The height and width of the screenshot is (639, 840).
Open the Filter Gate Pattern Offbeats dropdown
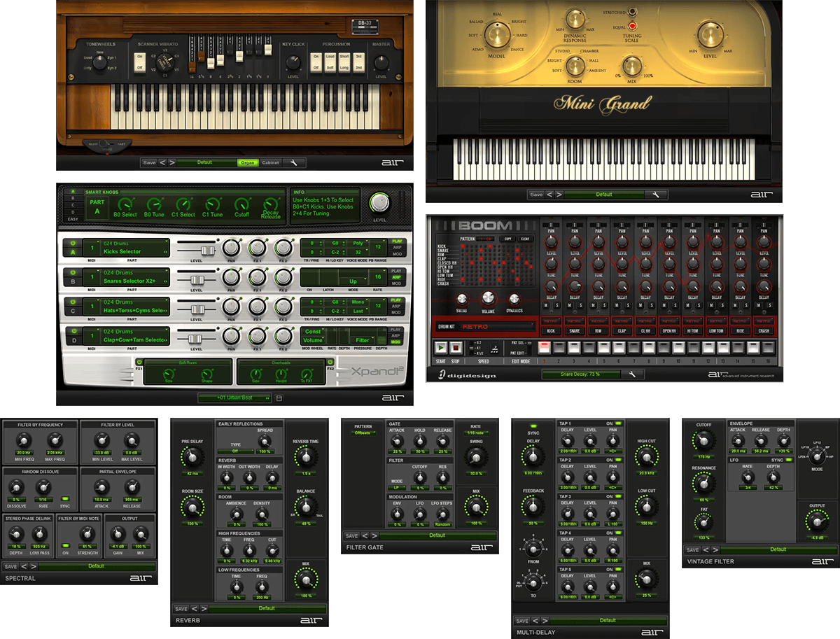tap(363, 433)
